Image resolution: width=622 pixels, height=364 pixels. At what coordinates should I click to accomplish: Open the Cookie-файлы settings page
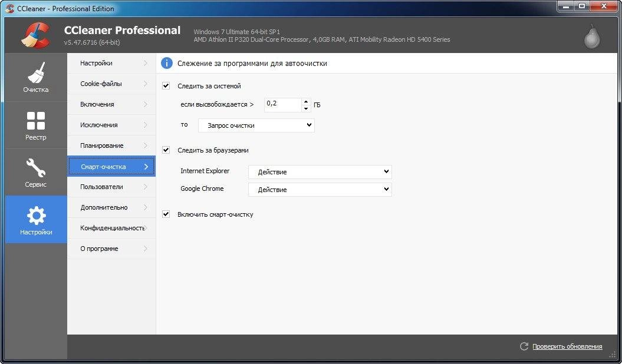pyautogui.click(x=111, y=84)
